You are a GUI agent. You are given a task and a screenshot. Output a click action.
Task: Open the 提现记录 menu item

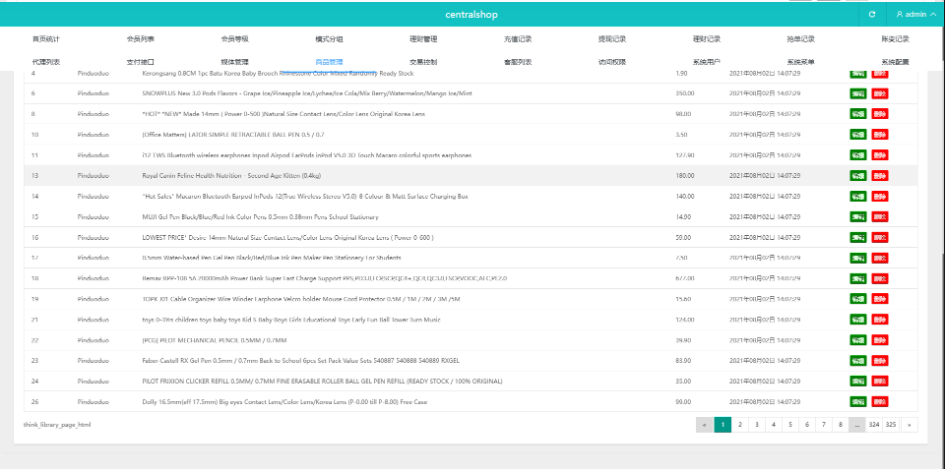pos(612,39)
